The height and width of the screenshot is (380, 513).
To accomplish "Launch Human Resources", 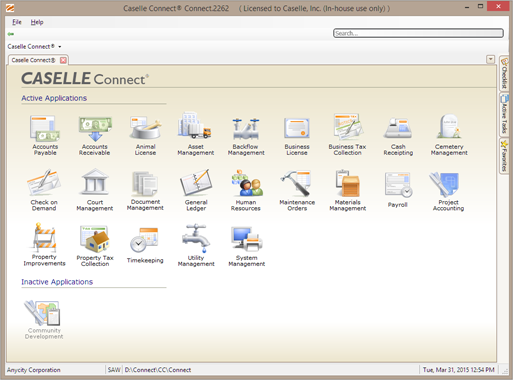I will (x=246, y=190).
